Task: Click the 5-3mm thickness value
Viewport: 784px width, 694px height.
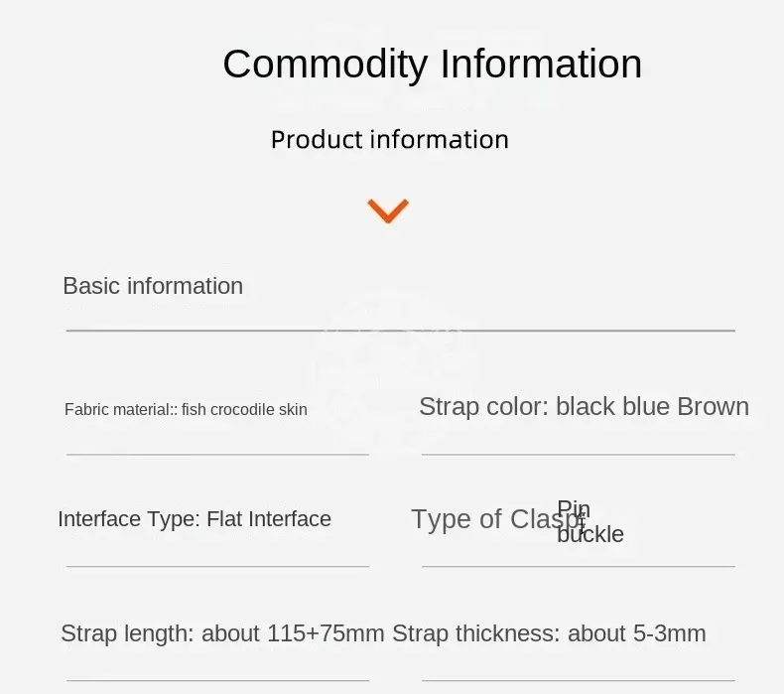Action: [x=670, y=633]
